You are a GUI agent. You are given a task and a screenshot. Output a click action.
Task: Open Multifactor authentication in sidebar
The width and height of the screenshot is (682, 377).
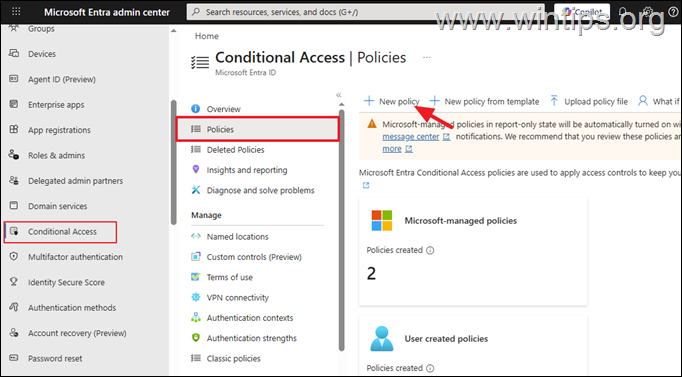[x=75, y=257]
